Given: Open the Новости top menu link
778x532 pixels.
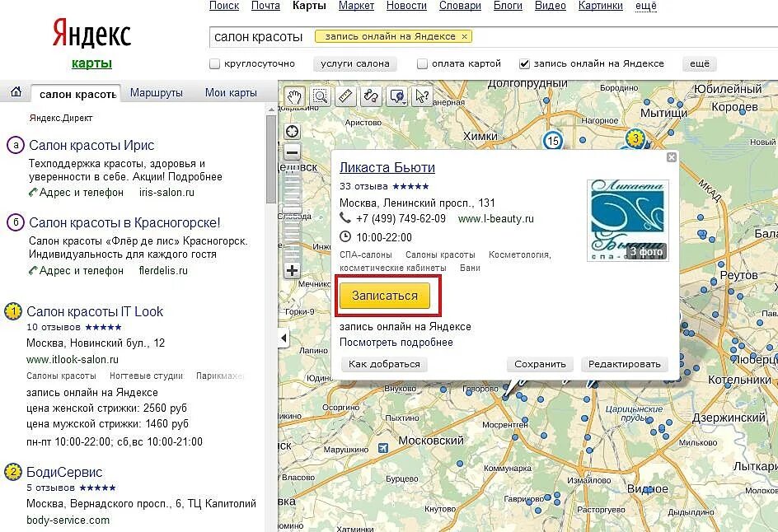Looking at the screenshot, I should pyautogui.click(x=406, y=6).
